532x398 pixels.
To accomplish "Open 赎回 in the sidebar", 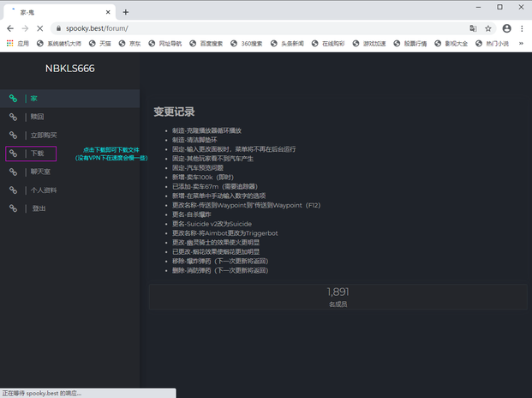I will pos(70,117).
